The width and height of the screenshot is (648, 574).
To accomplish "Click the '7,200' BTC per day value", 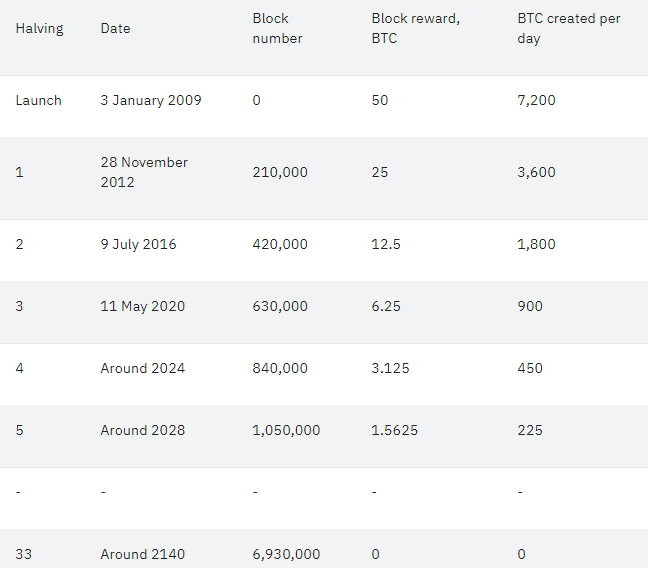I will [x=536, y=100].
